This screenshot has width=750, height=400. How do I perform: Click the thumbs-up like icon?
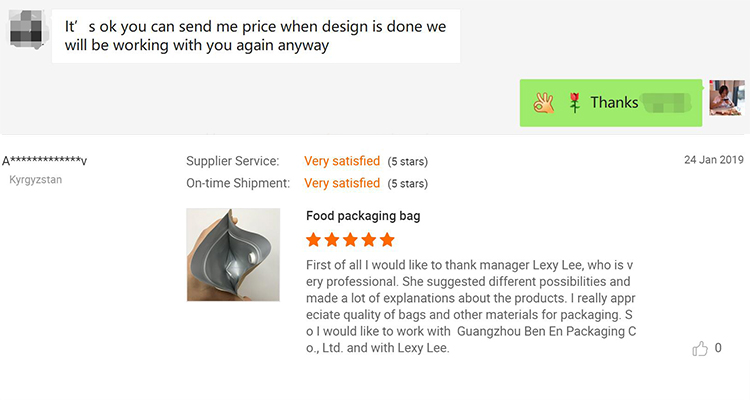pos(700,349)
